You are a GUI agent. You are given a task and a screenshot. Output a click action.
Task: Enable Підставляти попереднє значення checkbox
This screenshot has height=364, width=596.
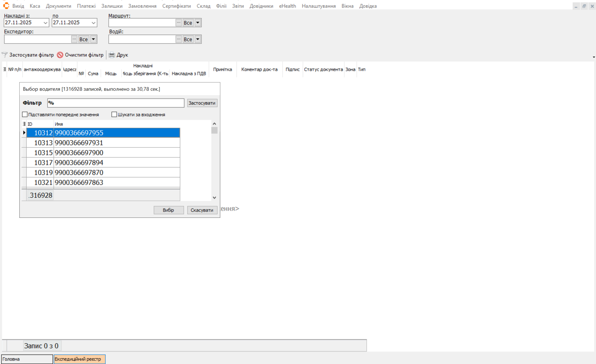click(25, 114)
